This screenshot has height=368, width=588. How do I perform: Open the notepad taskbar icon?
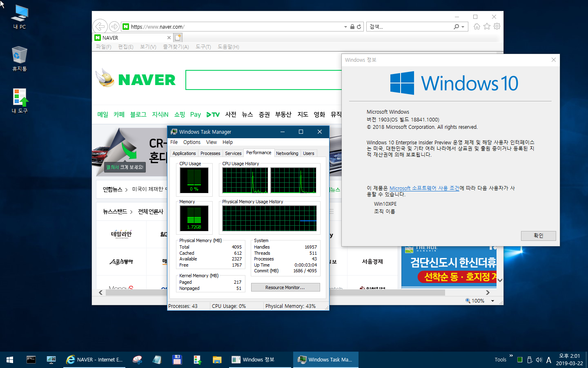(157, 360)
